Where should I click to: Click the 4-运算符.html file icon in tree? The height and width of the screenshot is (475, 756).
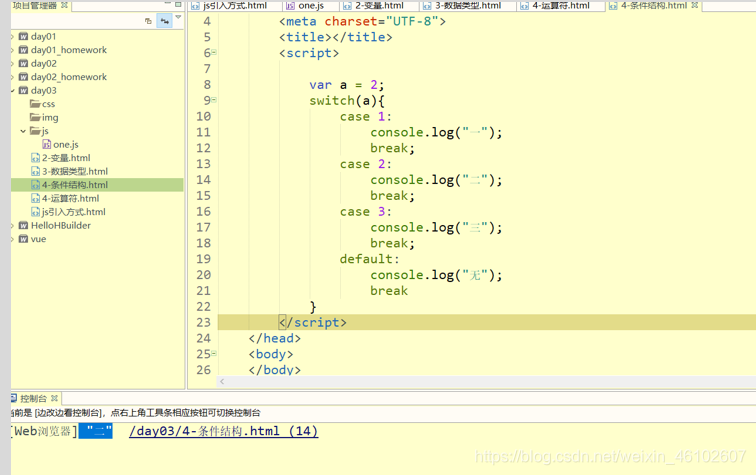click(35, 198)
